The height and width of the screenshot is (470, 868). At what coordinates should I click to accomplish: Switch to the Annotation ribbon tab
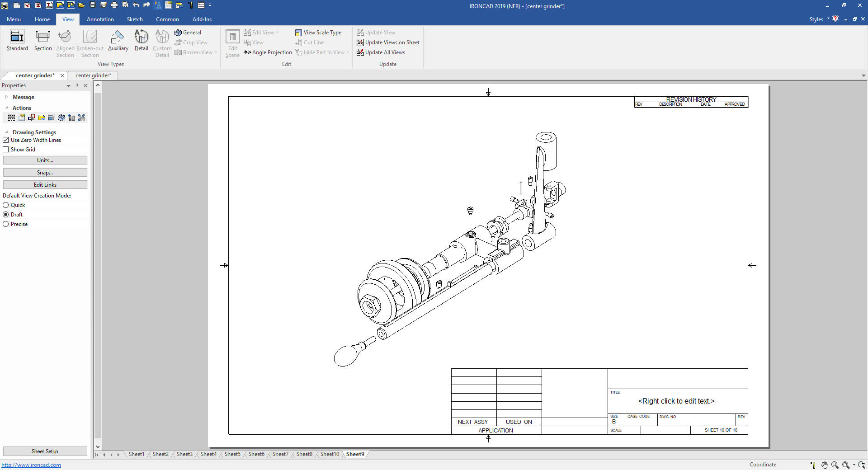(100, 19)
